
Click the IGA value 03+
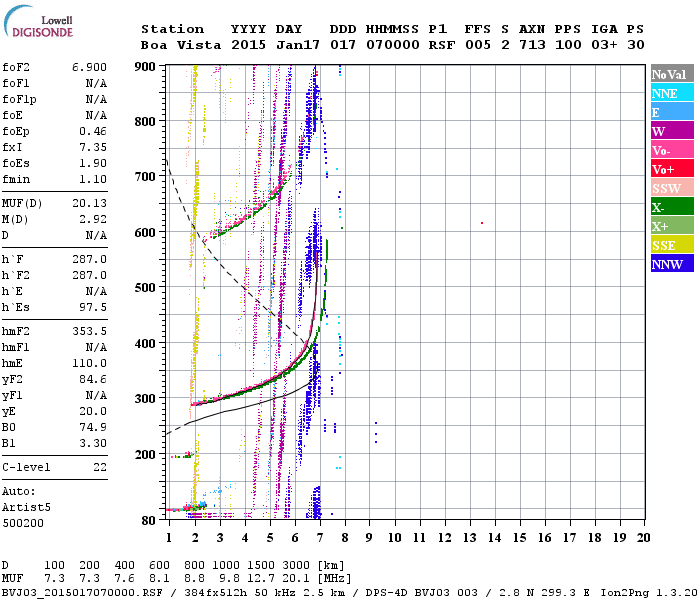pos(604,45)
